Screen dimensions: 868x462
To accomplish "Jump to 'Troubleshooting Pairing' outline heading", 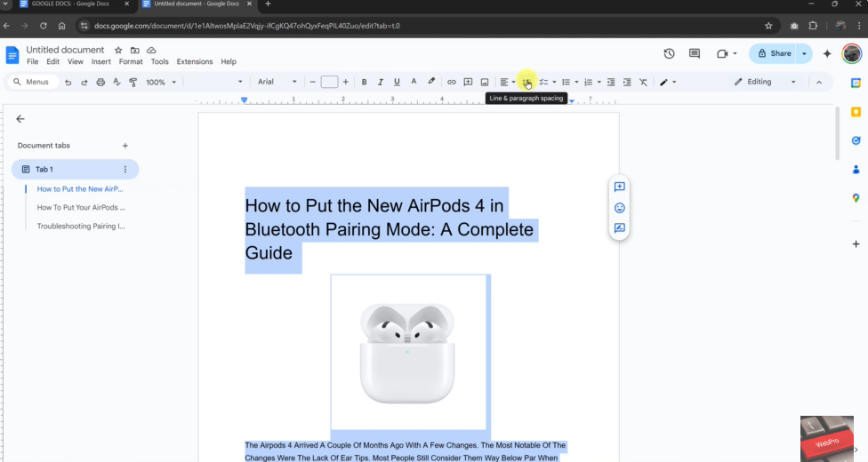I will pos(81,226).
